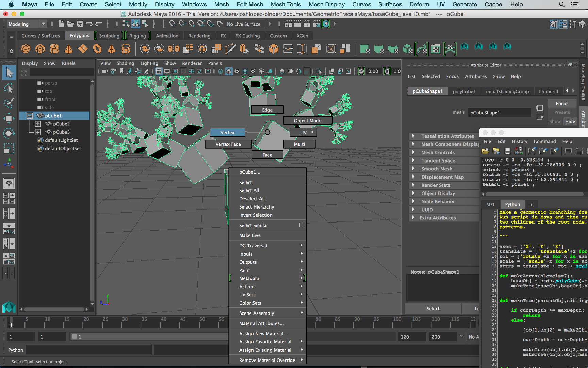Click the New Scene icon in the status line
Screen dimensions: 588x368
(x=61, y=24)
